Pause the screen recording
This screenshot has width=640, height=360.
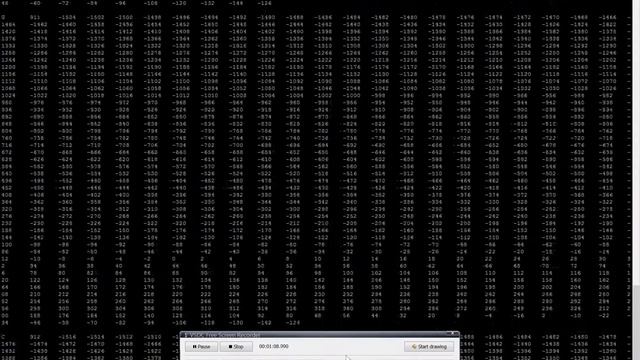pyautogui.click(x=201, y=347)
